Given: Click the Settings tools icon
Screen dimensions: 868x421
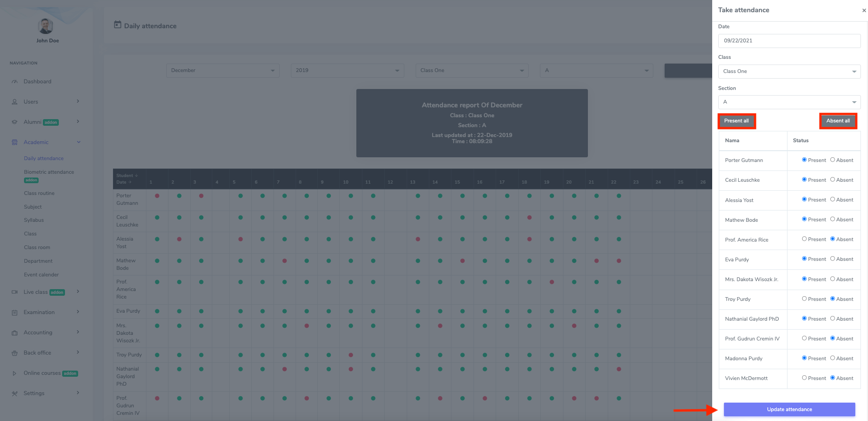Looking at the screenshot, I should coord(15,393).
